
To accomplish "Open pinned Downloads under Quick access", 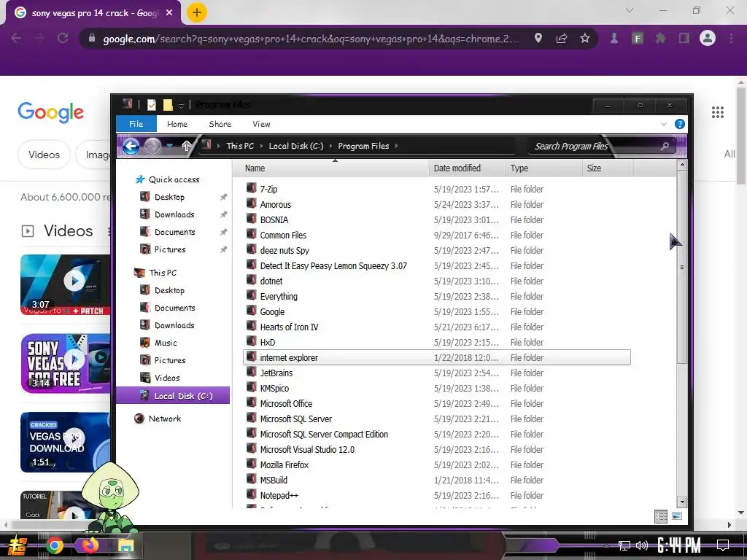I will (174, 215).
